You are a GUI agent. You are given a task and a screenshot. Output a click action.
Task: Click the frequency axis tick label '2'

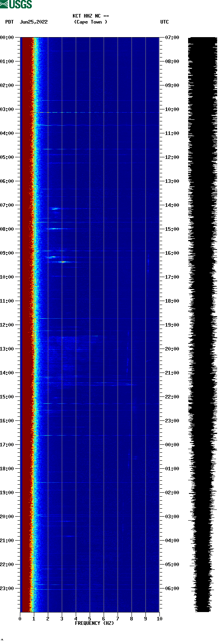(x=48, y=619)
